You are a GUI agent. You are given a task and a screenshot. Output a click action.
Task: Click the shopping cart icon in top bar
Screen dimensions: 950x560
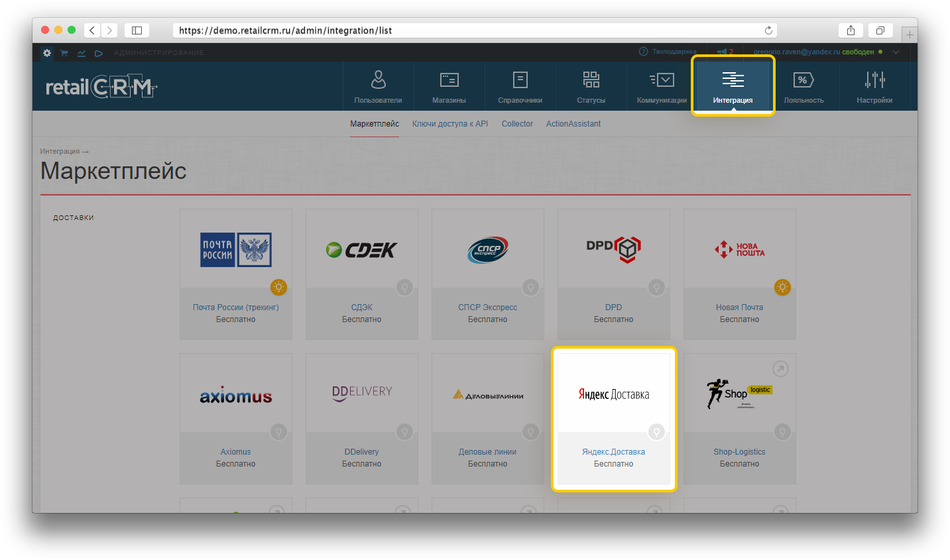tap(64, 53)
